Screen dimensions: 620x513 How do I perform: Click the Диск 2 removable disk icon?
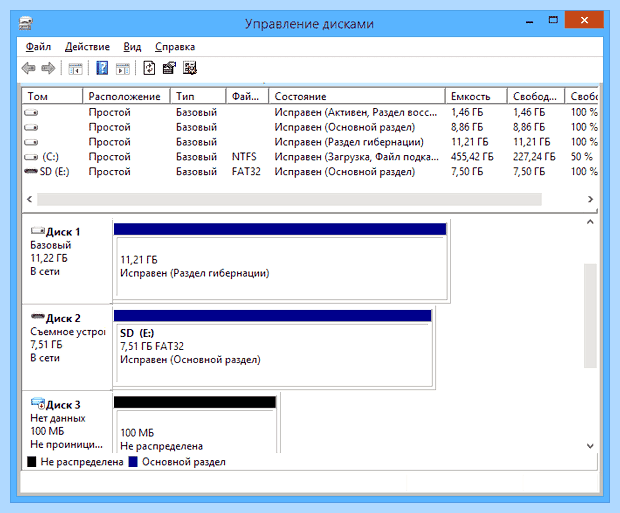[x=38, y=316]
